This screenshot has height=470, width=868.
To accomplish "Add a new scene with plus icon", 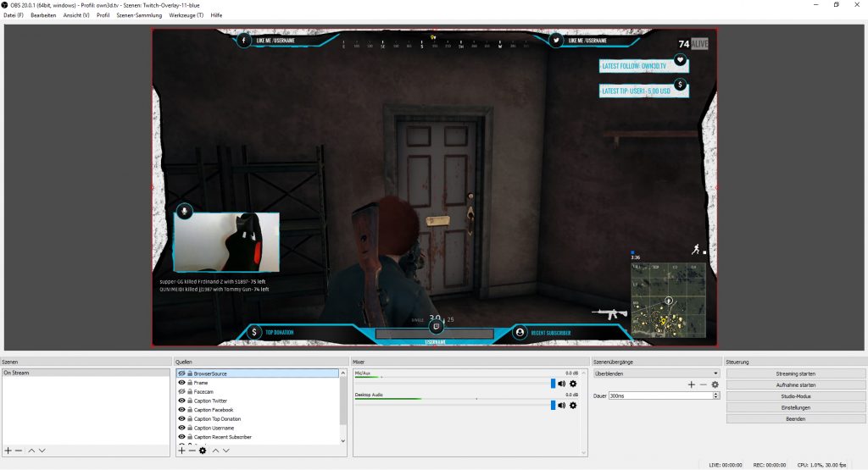I will coord(8,451).
